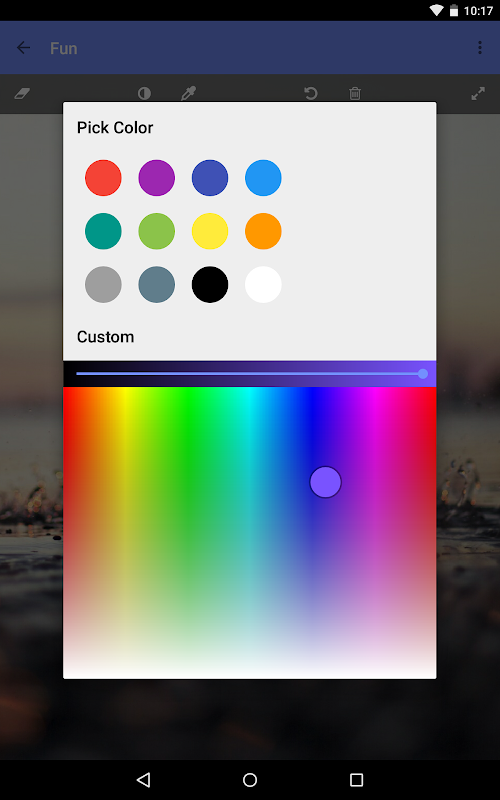Click the violet selector in spectrum

[x=326, y=482]
